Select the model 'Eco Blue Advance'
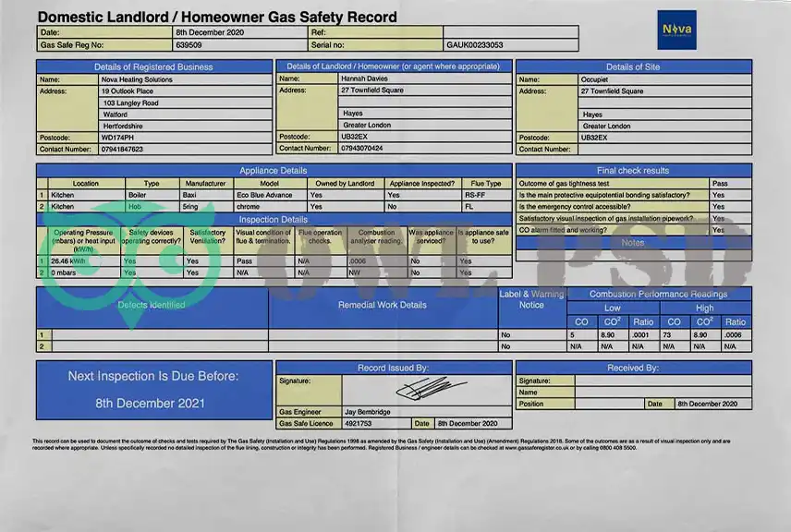This screenshot has width=791, height=532. pos(264,195)
